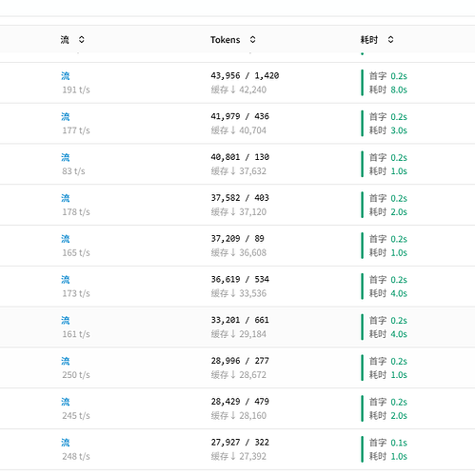Click the Tokens column header label
Screen dimensions: 475x476
226,40
